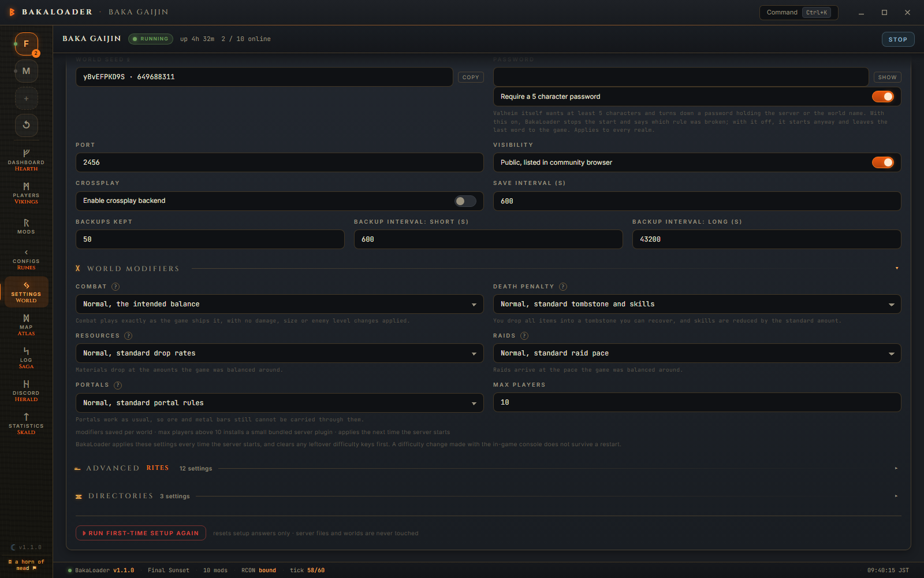Image resolution: width=924 pixels, height=578 pixels.
Task: Click the 'up 4h 32m' uptime text
Action: click(x=197, y=39)
